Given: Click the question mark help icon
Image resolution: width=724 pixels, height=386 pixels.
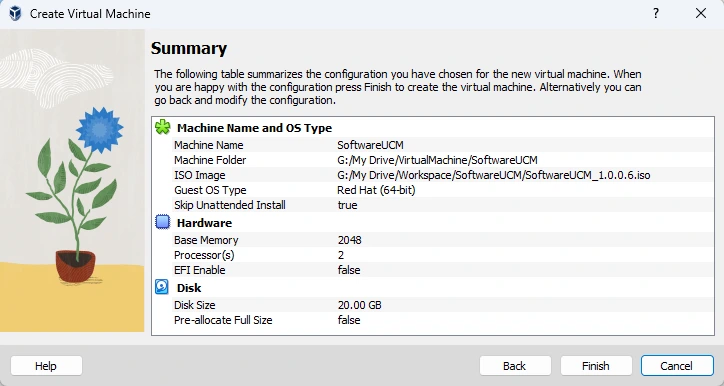Looking at the screenshot, I should tap(656, 13).
